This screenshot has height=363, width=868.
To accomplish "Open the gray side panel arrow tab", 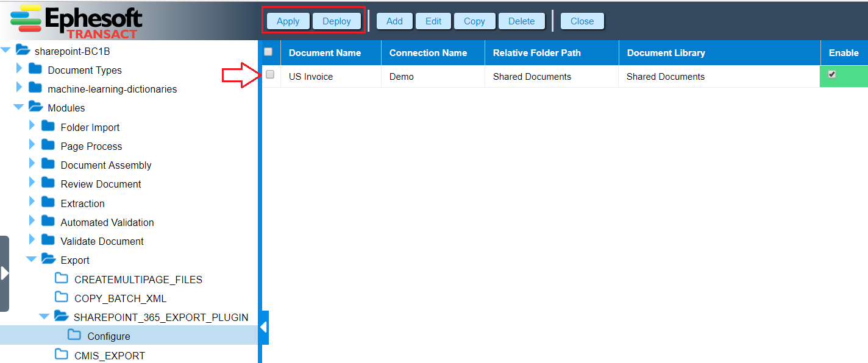I will [4, 273].
